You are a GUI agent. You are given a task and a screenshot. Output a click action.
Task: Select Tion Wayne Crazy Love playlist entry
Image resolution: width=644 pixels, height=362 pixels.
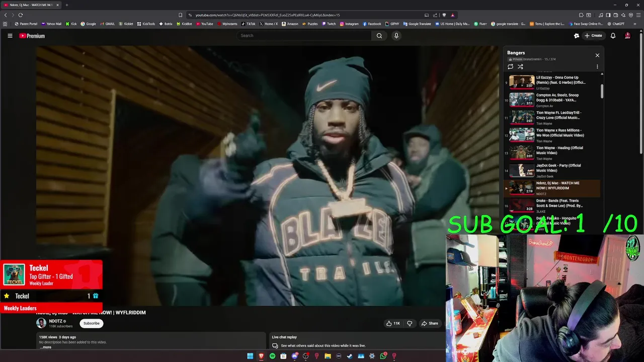552,117
